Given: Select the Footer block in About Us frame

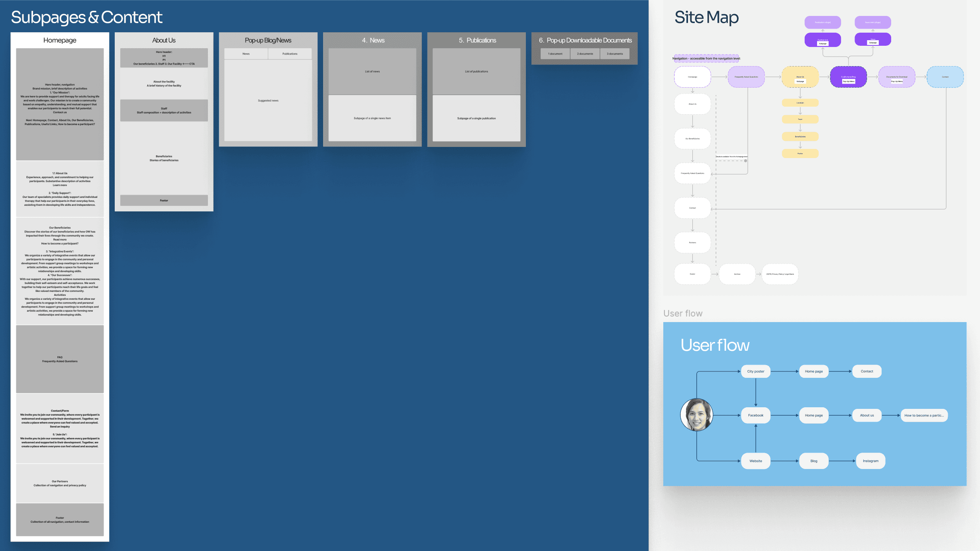Looking at the screenshot, I should pos(164,200).
